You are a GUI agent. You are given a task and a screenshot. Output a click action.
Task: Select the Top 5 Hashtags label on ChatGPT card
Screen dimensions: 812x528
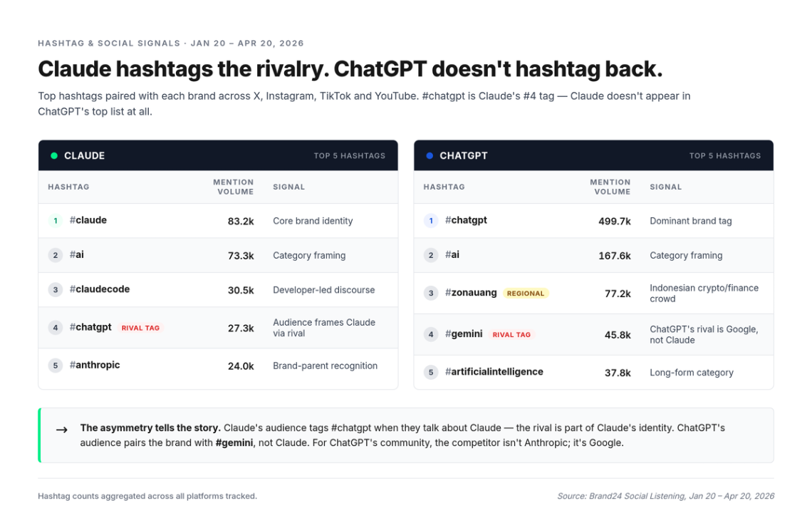(x=724, y=155)
